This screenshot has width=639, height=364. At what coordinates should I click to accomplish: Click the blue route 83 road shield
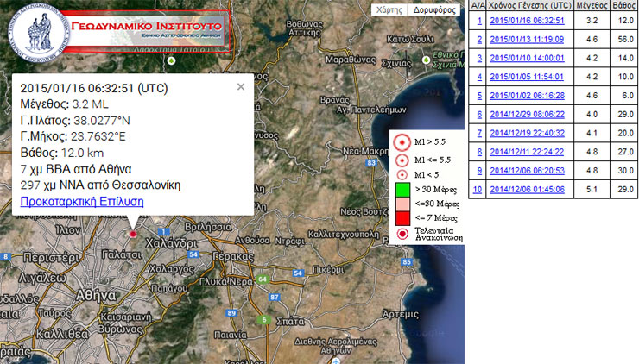[x=371, y=162]
